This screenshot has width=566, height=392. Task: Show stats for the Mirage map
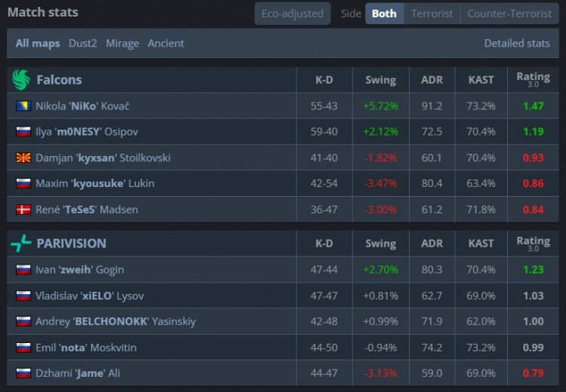pos(122,44)
